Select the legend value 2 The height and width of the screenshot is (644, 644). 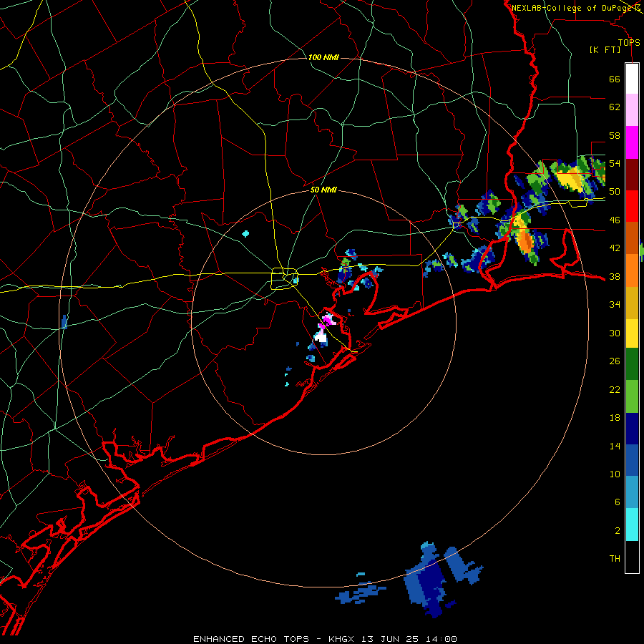618,531
